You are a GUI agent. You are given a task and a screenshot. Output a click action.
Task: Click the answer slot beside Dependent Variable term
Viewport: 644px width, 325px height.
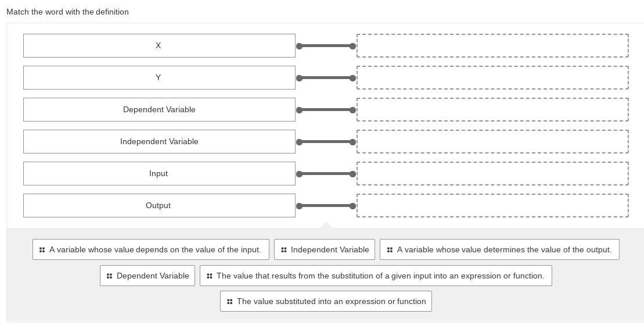click(x=492, y=110)
